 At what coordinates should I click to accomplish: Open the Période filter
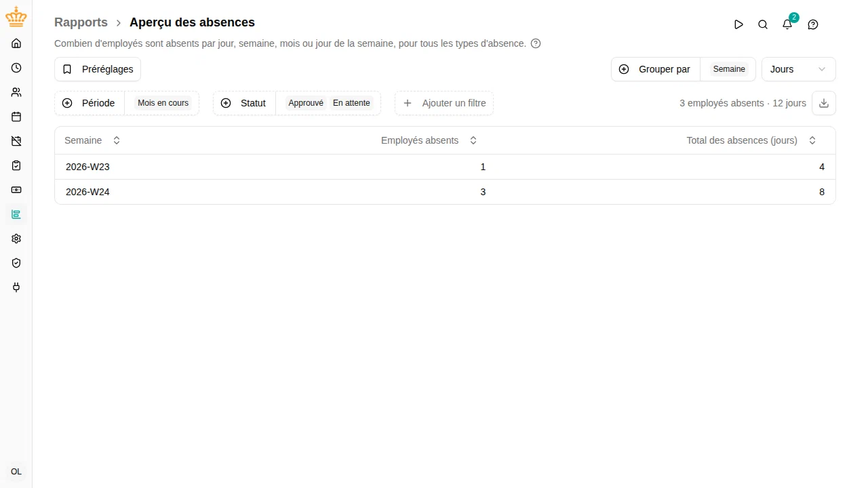(x=90, y=103)
